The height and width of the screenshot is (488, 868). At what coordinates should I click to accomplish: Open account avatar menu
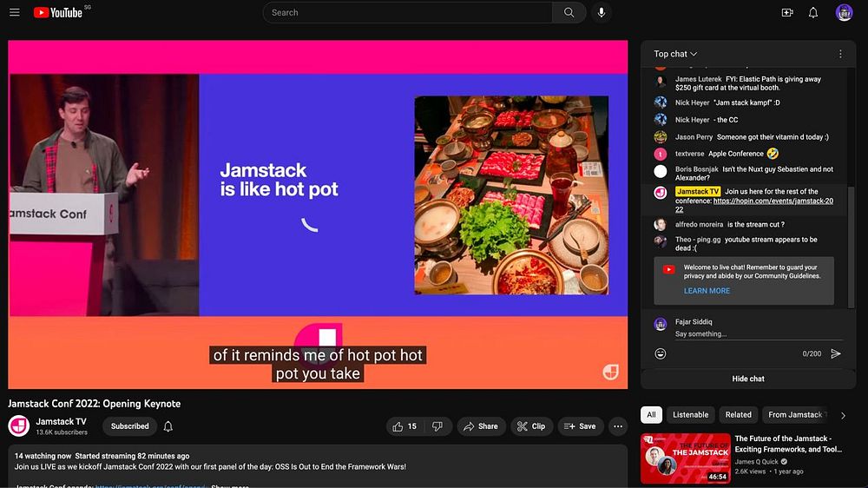tap(845, 12)
